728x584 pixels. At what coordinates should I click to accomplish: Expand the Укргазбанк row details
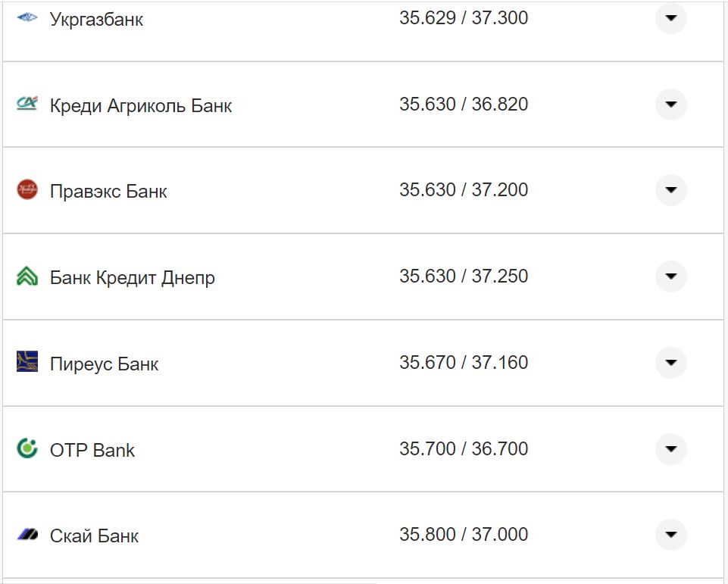(x=670, y=18)
